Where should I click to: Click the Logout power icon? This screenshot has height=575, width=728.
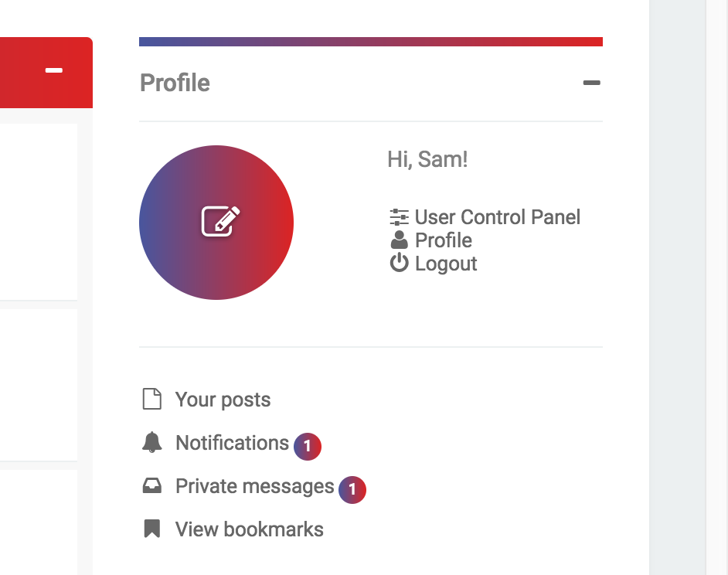pyautogui.click(x=399, y=263)
